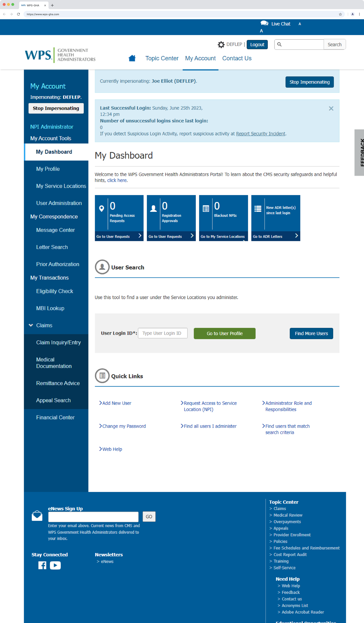
Task: Reload the page via browser refresh icon
Action: (18, 14)
